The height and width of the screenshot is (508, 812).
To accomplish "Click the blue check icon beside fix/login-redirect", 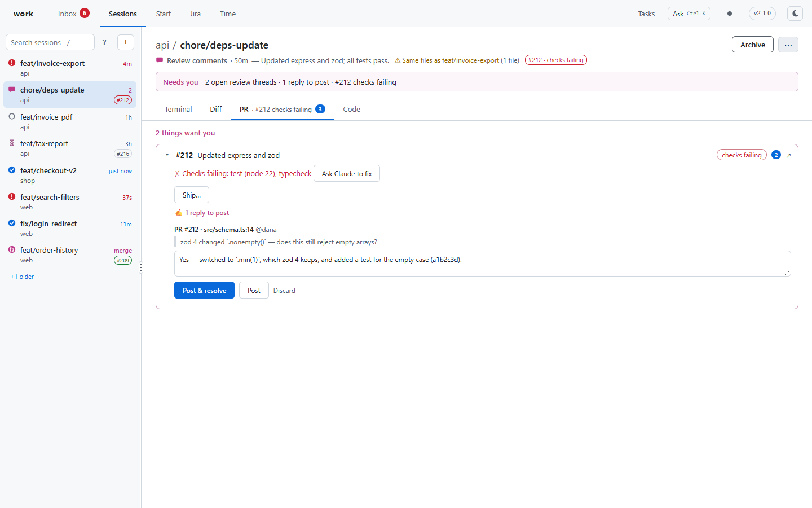I will pos(12,224).
